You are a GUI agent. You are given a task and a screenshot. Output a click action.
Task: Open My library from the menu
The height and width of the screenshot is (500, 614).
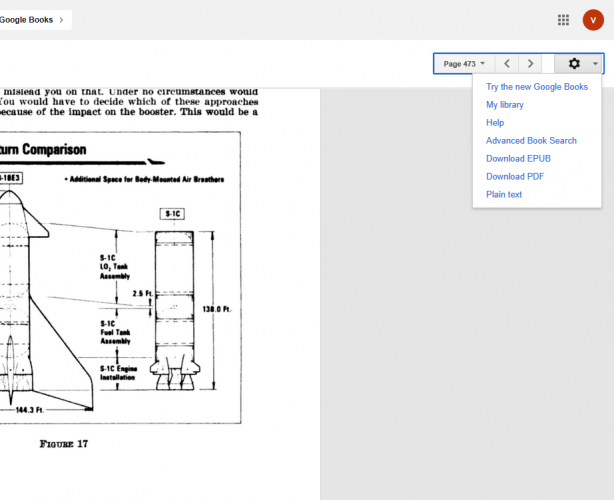505,105
